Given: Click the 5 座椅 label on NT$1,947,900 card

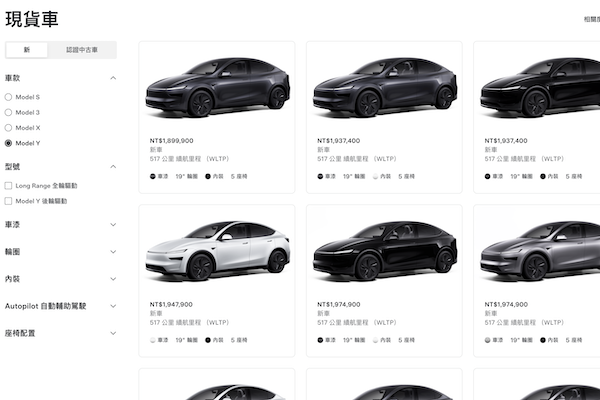Looking at the screenshot, I should (239, 340).
